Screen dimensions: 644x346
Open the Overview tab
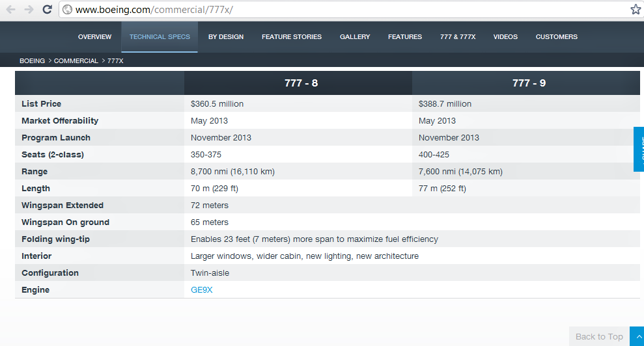pyautogui.click(x=95, y=37)
